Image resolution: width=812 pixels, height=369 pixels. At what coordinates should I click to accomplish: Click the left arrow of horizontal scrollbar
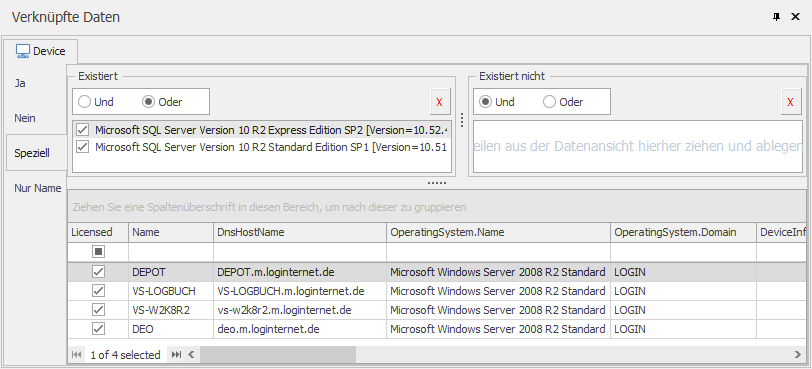tap(191, 355)
